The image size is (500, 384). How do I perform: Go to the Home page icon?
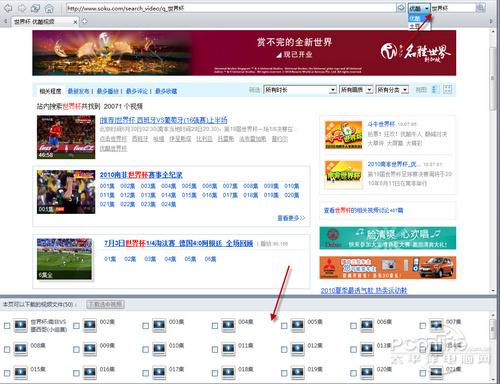click(49, 8)
